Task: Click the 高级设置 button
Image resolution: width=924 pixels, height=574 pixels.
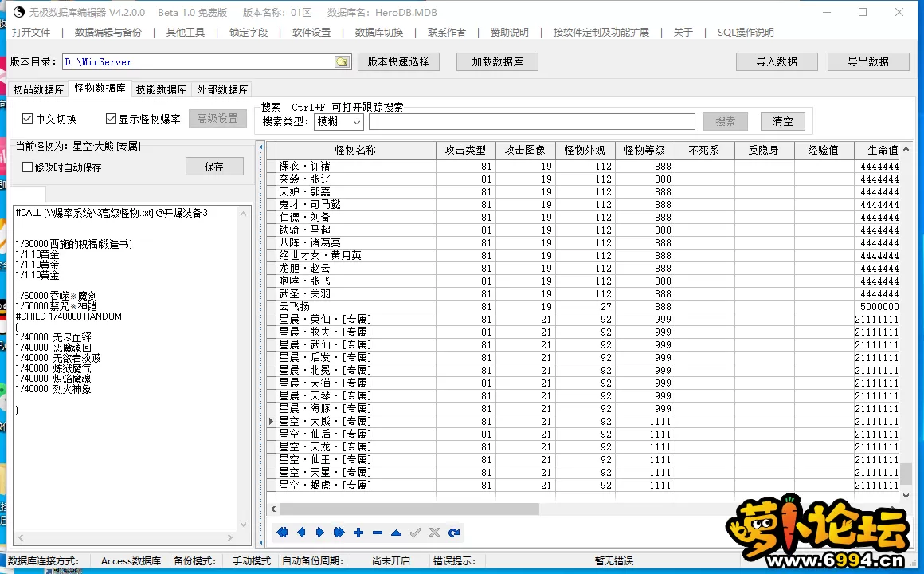Action: coord(217,119)
